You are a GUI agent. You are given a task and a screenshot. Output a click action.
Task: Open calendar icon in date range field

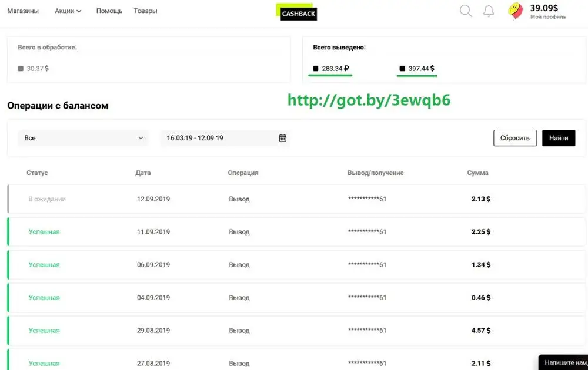pyautogui.click(x=282, y=138)
